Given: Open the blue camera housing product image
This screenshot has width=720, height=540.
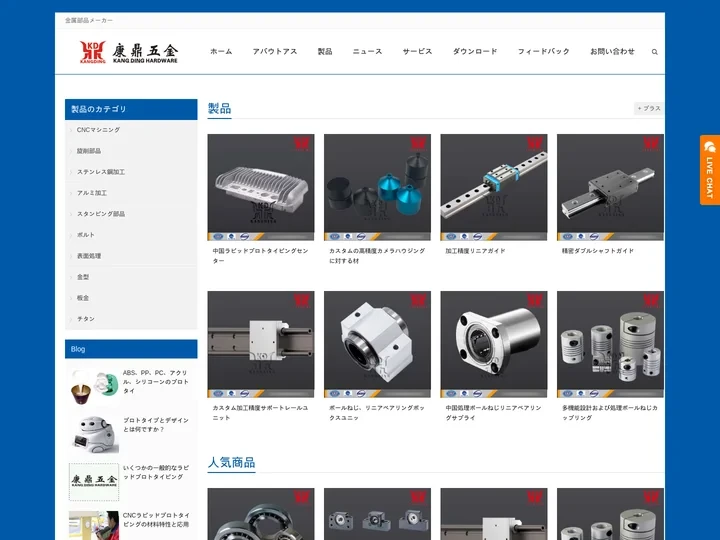Looking at the screenshot, I should pyautogui.click(x=377, y=187).
